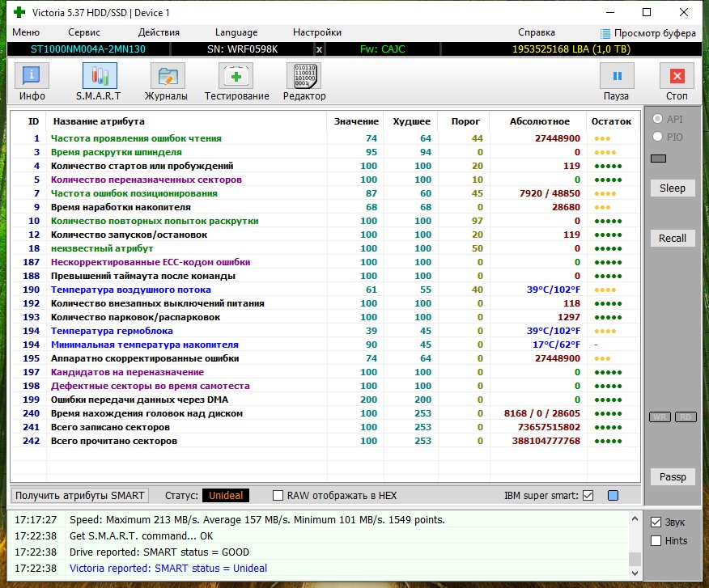Toggle the IBM super smart checkbox

coord(588,496)
